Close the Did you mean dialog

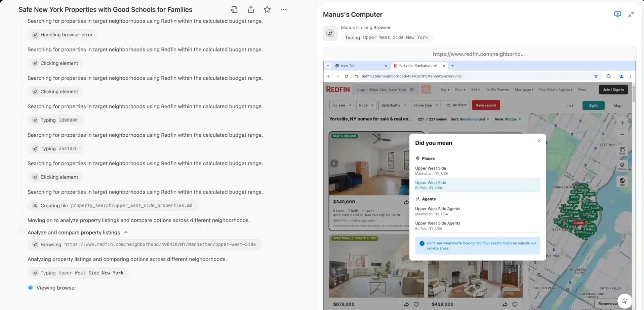(539, 141)
